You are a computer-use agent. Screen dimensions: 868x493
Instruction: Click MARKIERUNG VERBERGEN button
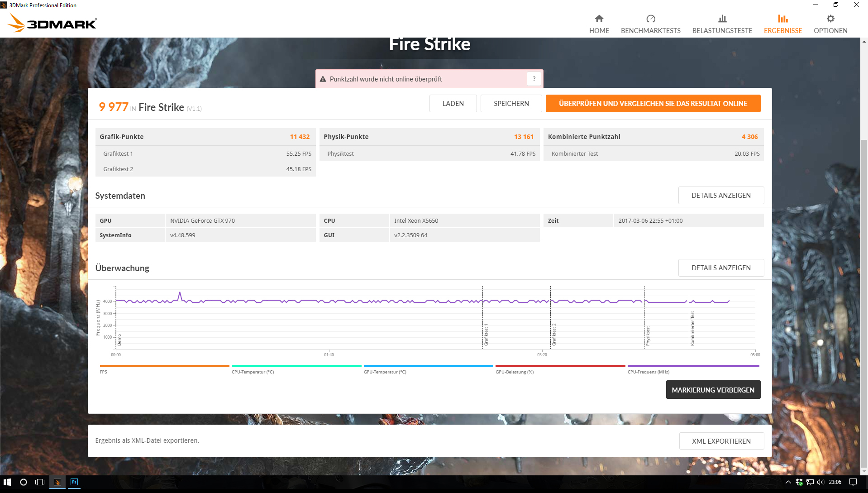pyautogui.click(x=713, y=390)
